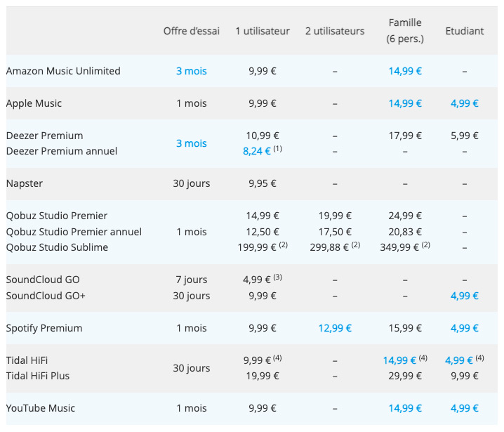The image size is (504, 432).
Task: Select YouTube Music 1 mois trial
Action: [191, 408]
